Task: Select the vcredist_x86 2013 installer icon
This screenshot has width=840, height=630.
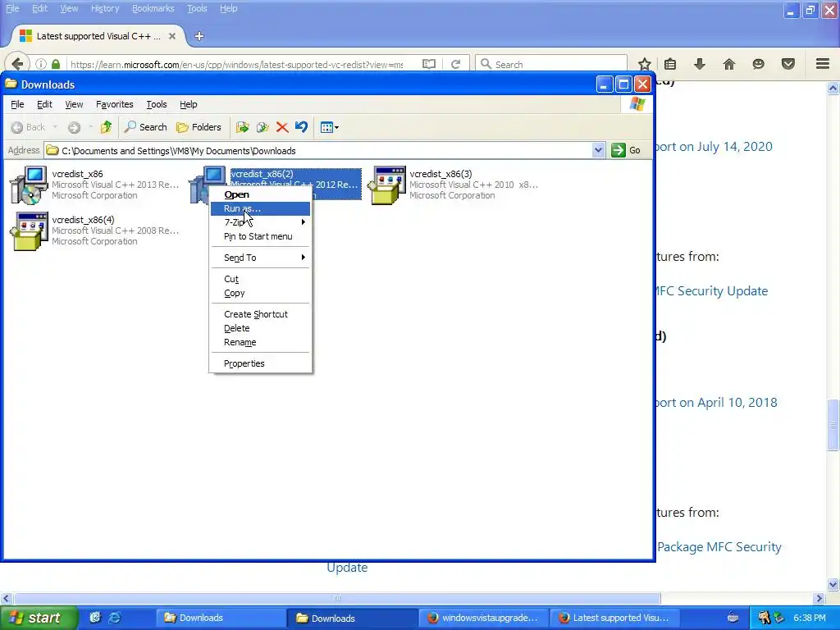Action: click(29, 185)
